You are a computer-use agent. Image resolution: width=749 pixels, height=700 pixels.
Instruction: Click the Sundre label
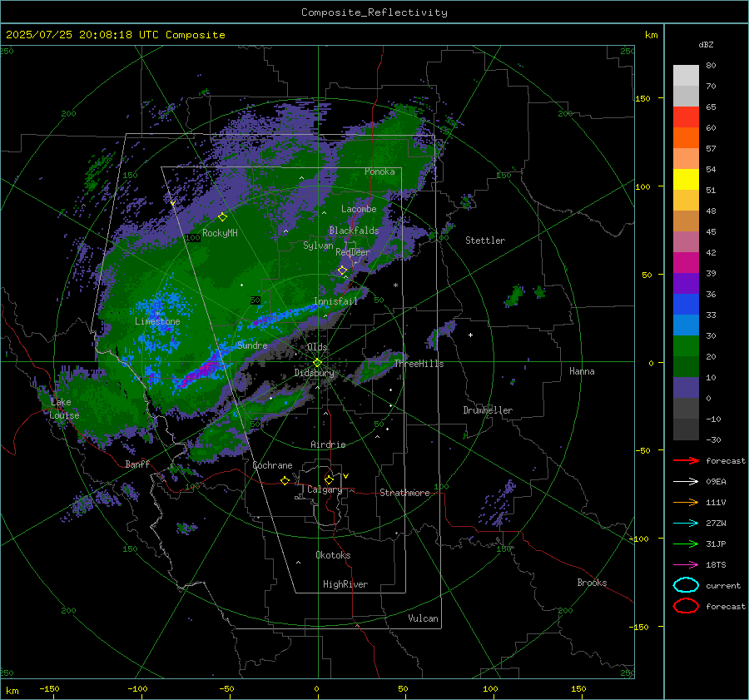[252, 345]
